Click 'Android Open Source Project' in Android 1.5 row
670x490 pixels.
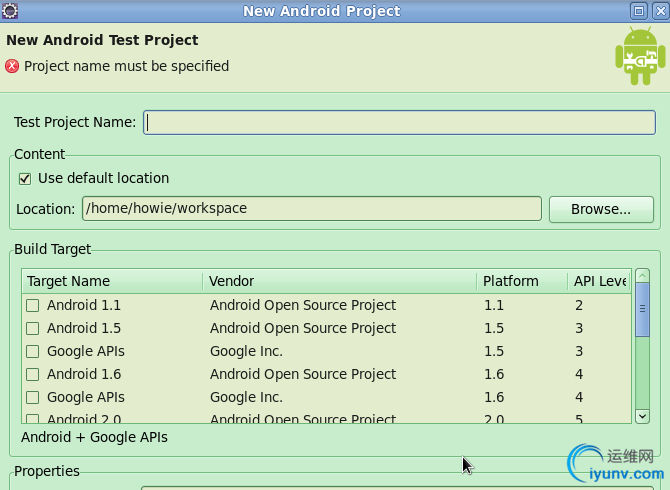click(x=303, y=329)
